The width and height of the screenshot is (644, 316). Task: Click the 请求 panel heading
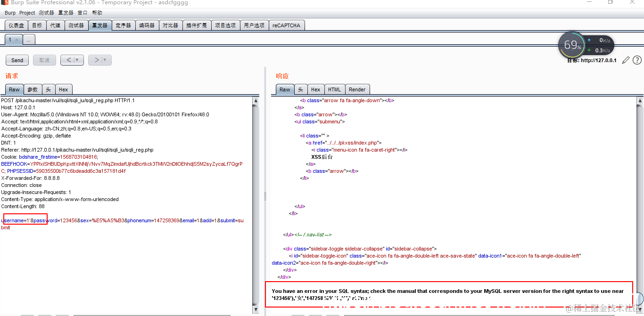tap(12, 76)
